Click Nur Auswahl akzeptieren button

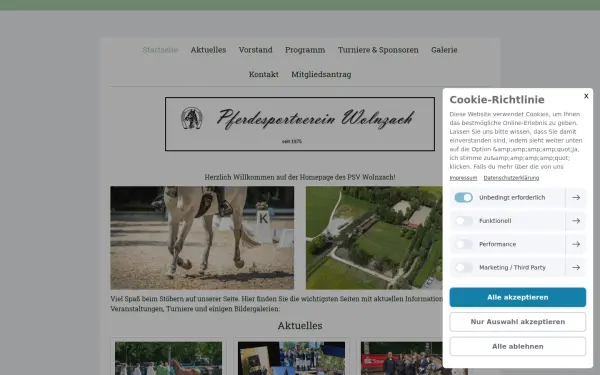(x=517, y=322)
